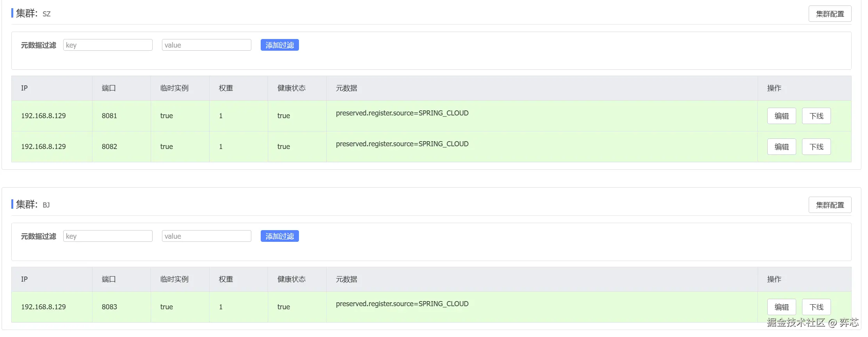Edit the instance on port 8081
Viewport: 868px width, 337px height.
[x=781, y=116]
